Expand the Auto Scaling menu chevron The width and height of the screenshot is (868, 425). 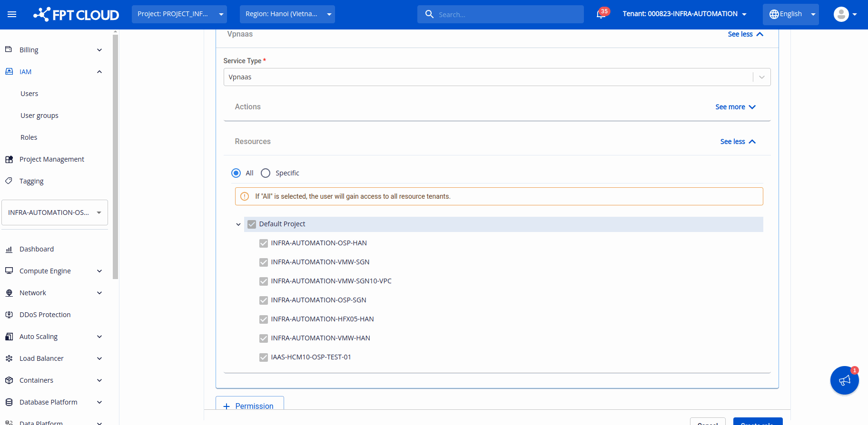(99, 337)
